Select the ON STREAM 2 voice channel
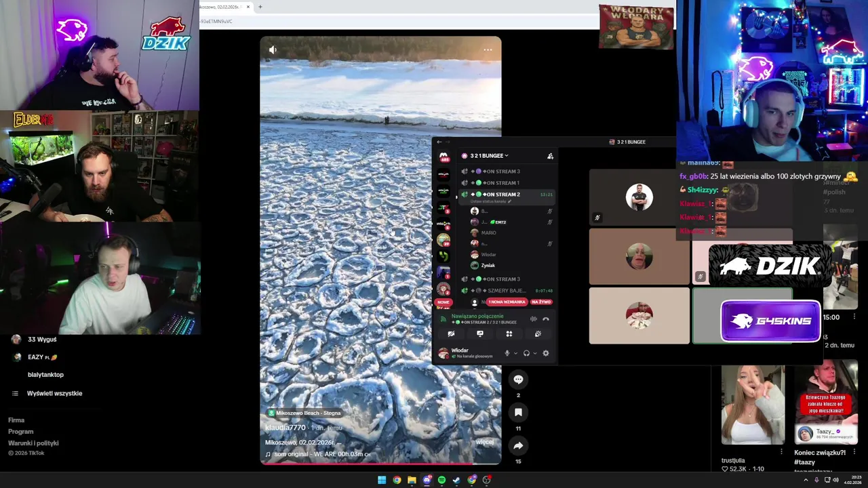Screen dimensions: 868x488 click(x=507, y=195)
